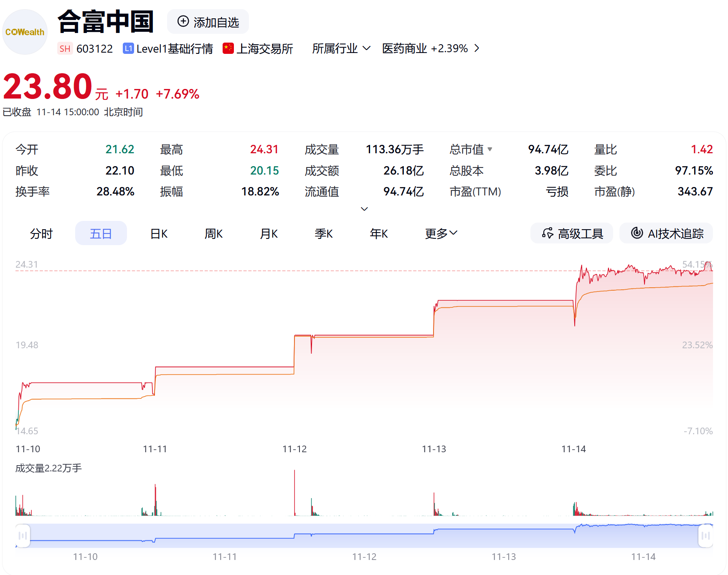728x575 pixels.
Task: Click the China flag icon
Action: coord(228,48)
